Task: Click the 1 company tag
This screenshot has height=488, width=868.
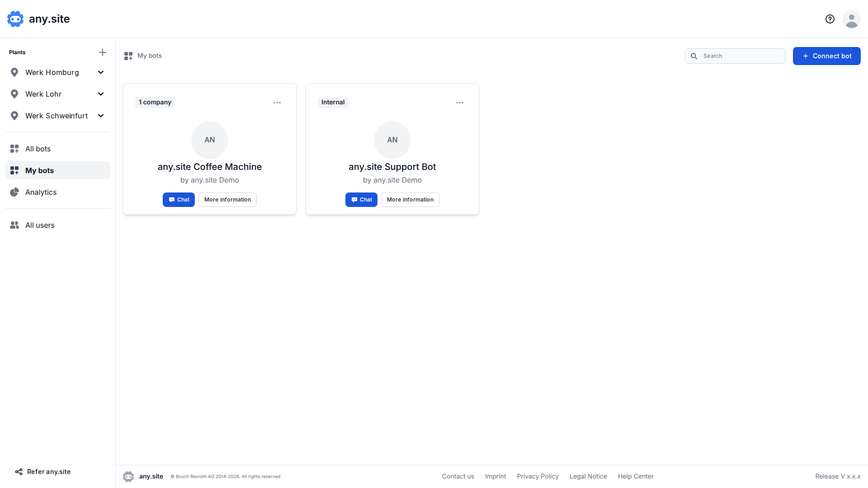Action: (x=155, y=103)
